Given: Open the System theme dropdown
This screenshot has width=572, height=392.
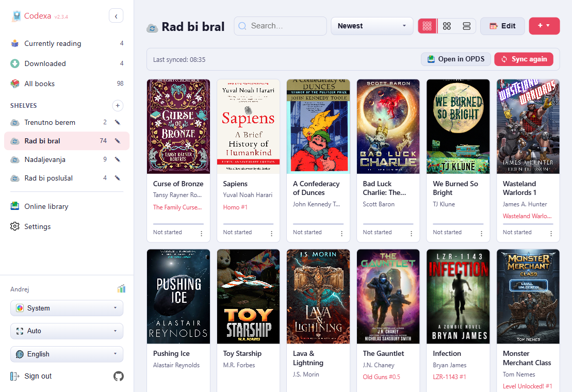Looking at the screenshot, I should (67, 308).
